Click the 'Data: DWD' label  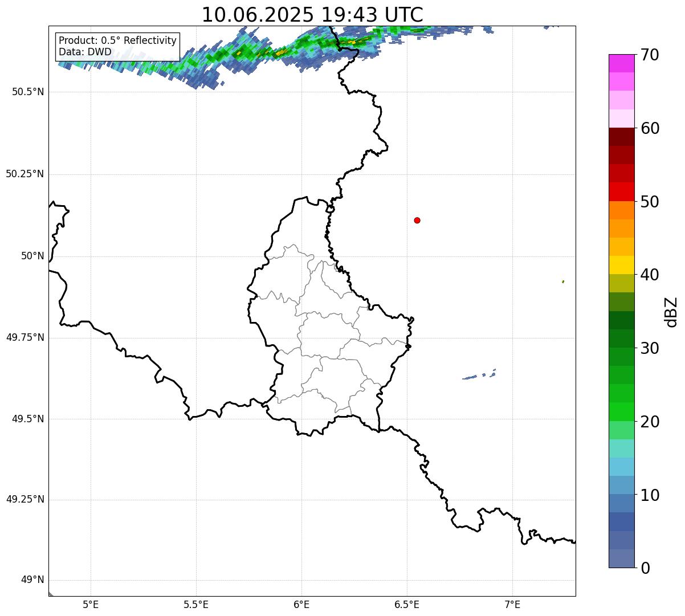coord(85,52)
